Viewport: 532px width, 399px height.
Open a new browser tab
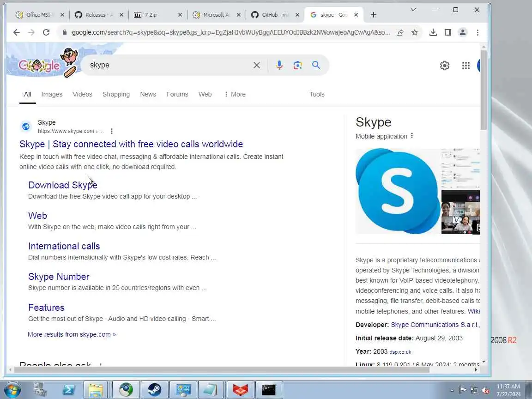click(x=374, y=15)
